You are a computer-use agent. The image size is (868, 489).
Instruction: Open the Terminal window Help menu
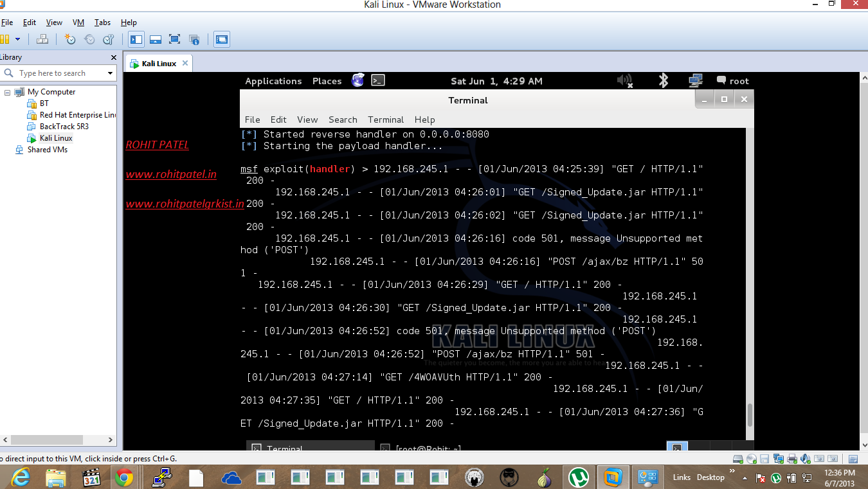click(x=424, y=120)
